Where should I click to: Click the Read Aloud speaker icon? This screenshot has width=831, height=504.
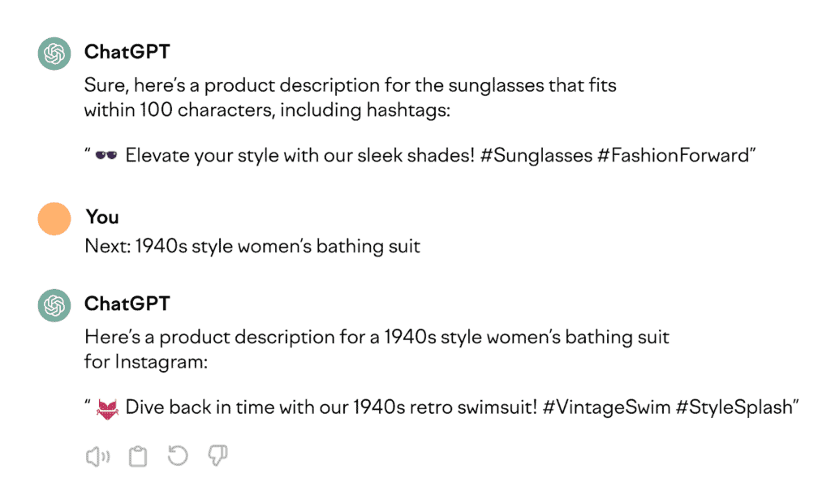tap(97, 457)
